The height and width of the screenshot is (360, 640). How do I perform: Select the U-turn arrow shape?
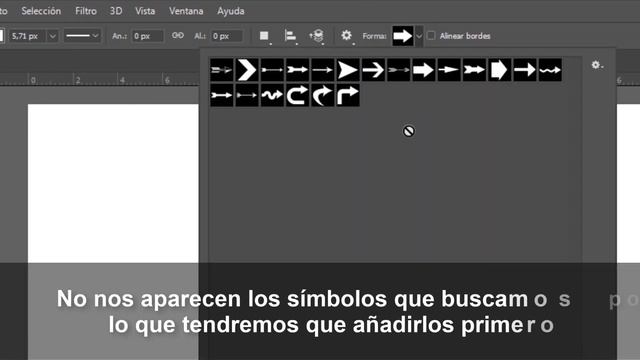pos(298,95)
